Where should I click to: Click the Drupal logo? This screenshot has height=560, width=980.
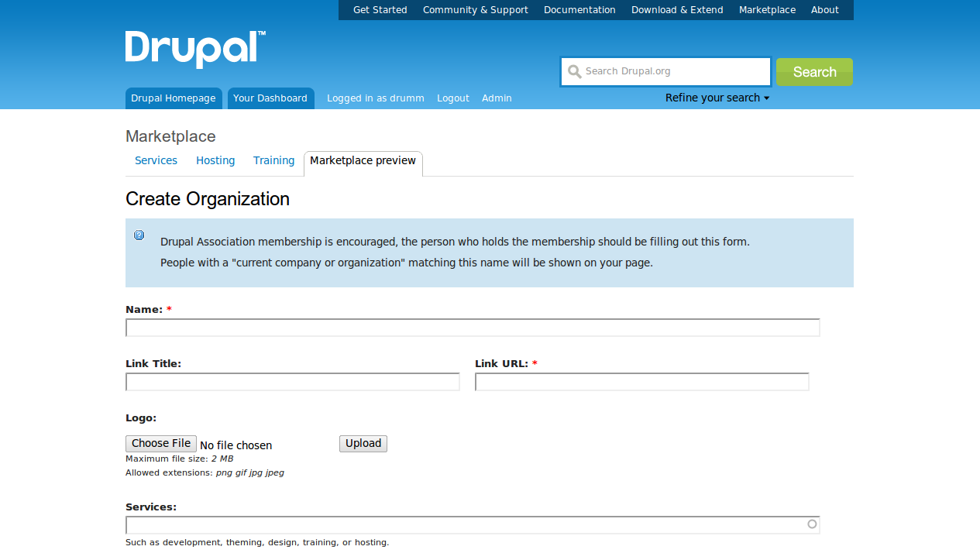[195, 50]
